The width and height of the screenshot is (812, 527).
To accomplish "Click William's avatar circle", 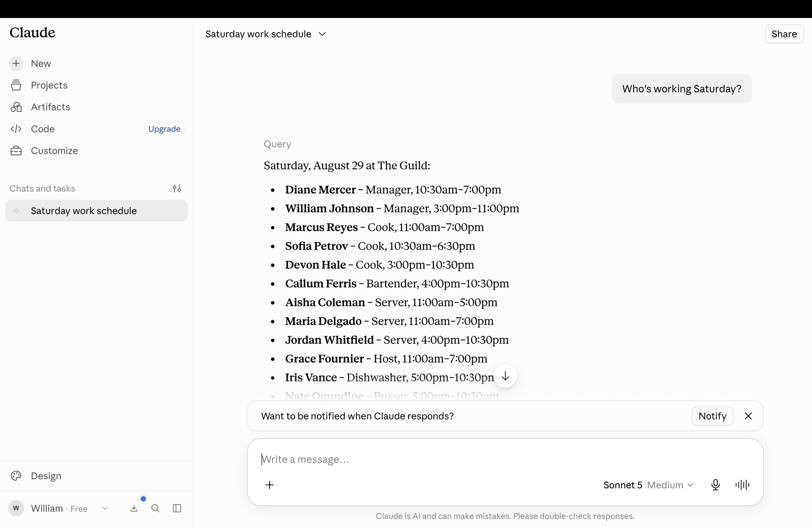I will click(16, 508).
